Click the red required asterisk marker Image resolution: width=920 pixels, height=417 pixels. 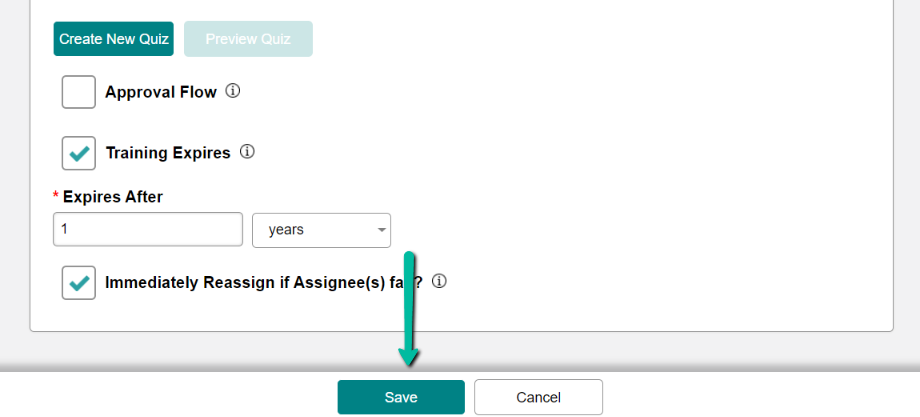point(56,195)
